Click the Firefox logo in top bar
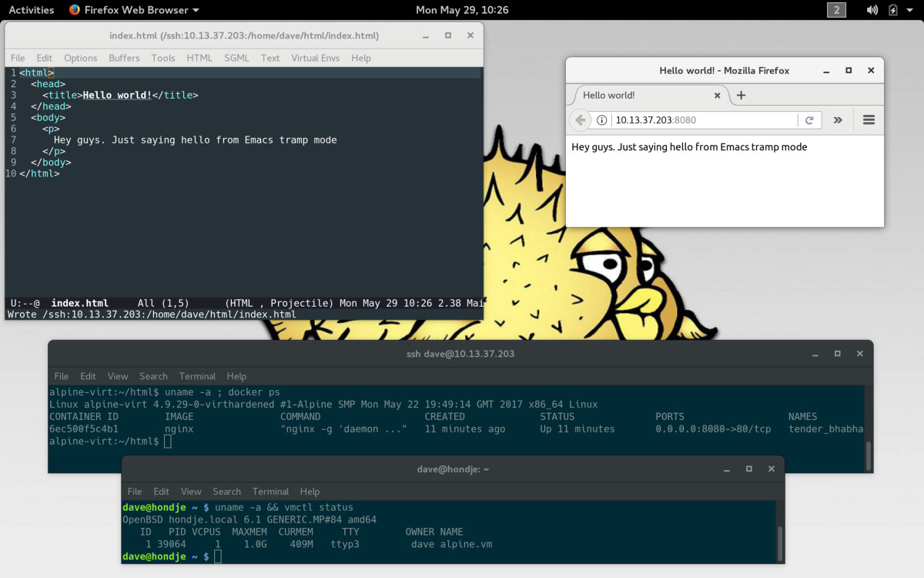Screen dimensions: 924x578 [73, 10]
